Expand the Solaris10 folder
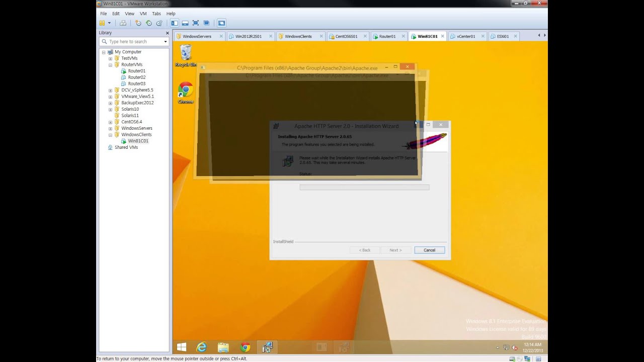 [110, 109]
